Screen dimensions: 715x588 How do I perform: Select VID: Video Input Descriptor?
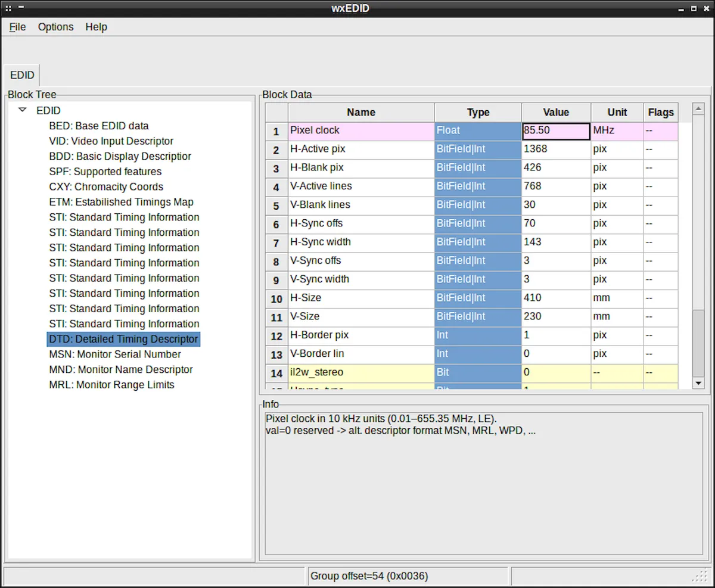(111, 141)
